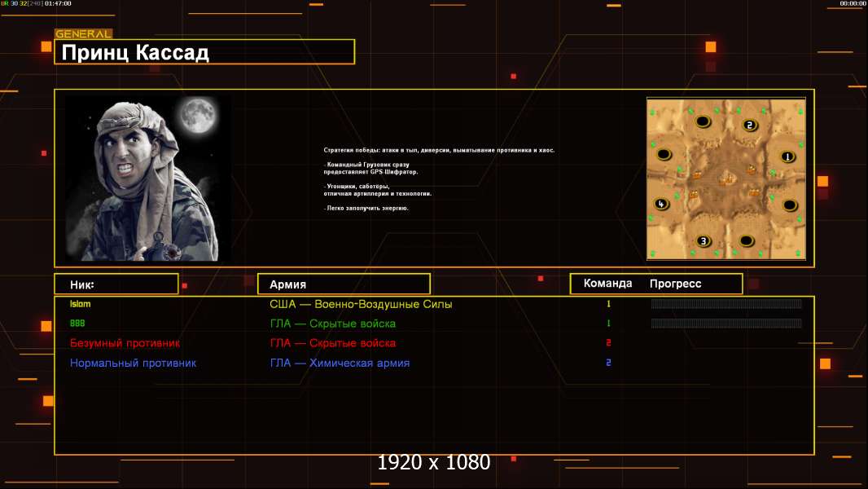
Task: Select player row "Безумный противник"
Action: [x=125, y=343]
